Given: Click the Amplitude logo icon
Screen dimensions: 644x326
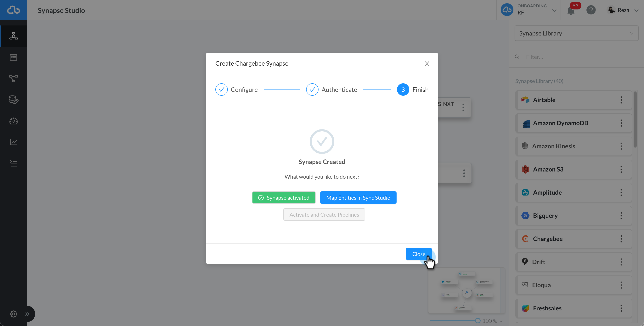Looking at the screenshot, I should tap(525, 193).
